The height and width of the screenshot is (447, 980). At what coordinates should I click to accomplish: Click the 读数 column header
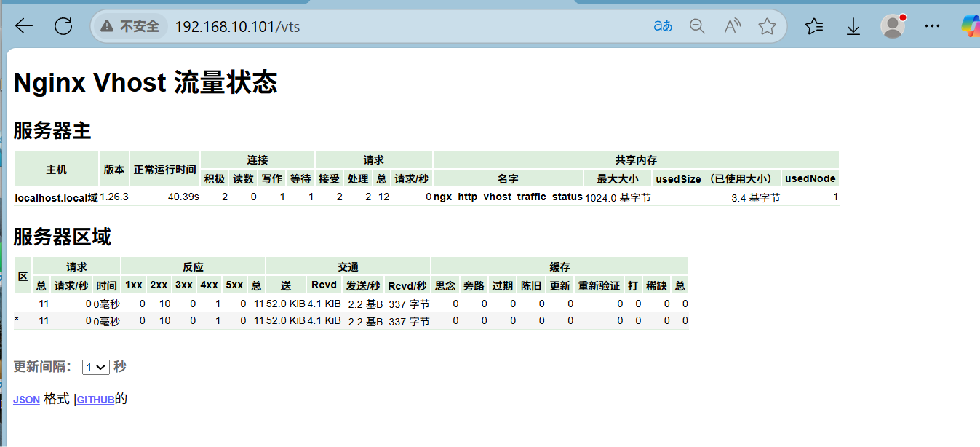243,178
